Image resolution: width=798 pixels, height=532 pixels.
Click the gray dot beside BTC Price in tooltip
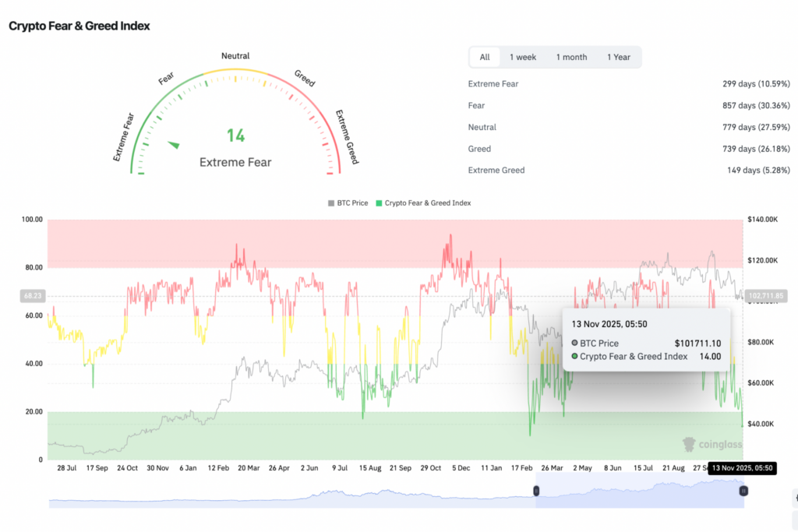point(575,343)
